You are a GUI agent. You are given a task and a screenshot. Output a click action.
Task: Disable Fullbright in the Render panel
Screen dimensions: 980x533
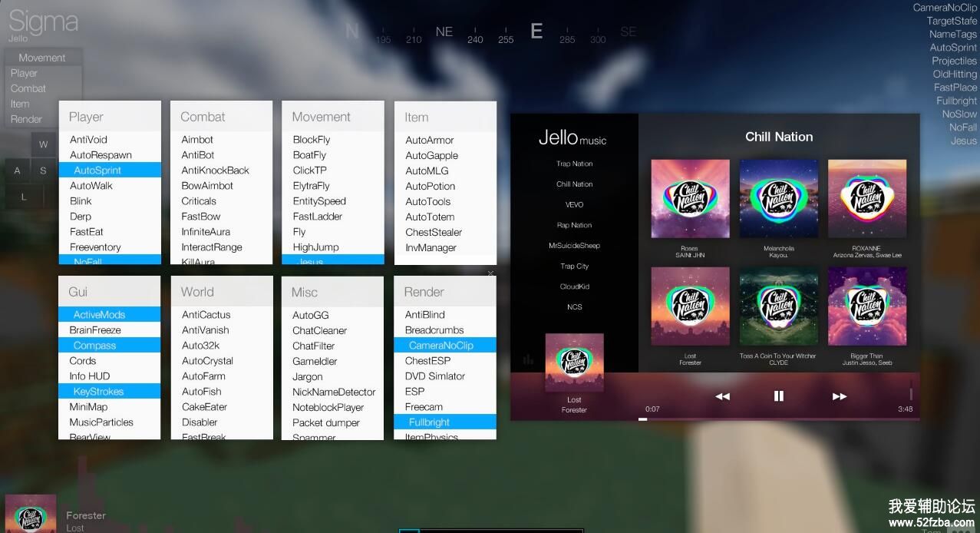445,422
